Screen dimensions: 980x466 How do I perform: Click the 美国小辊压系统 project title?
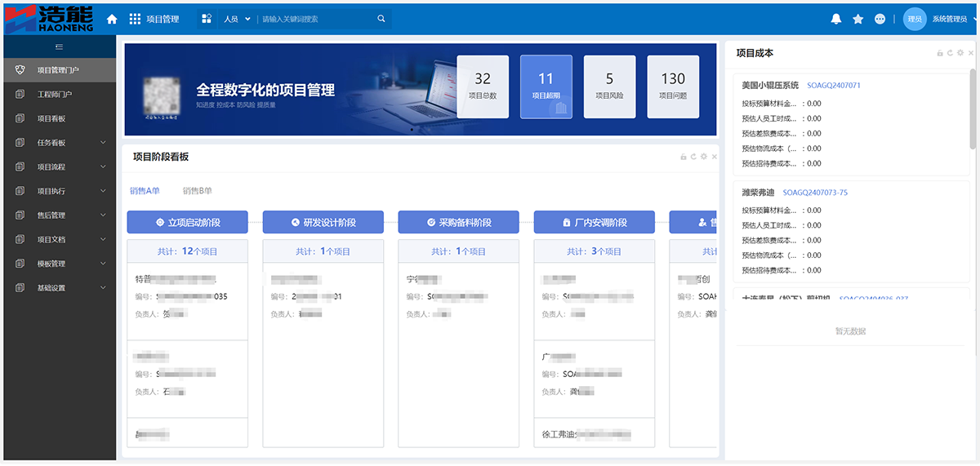(770, 85)
